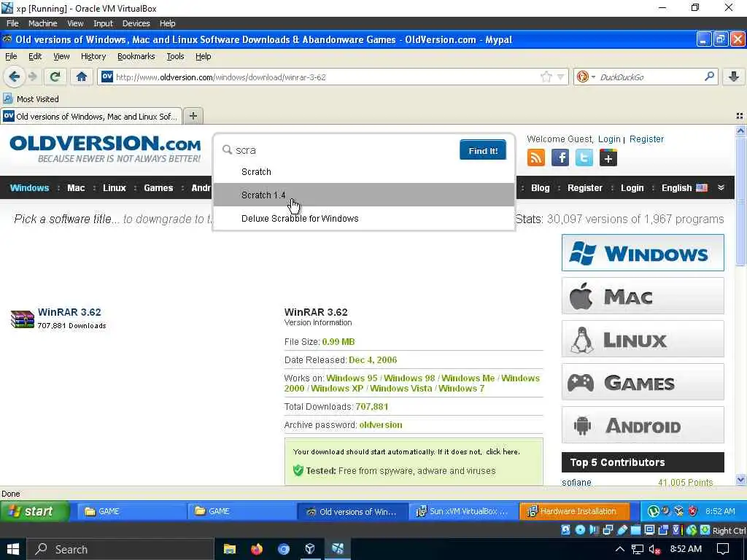The image size is (747, 560).
Task: Open the VirtualBox Machine menu
Action: (42, 23)
